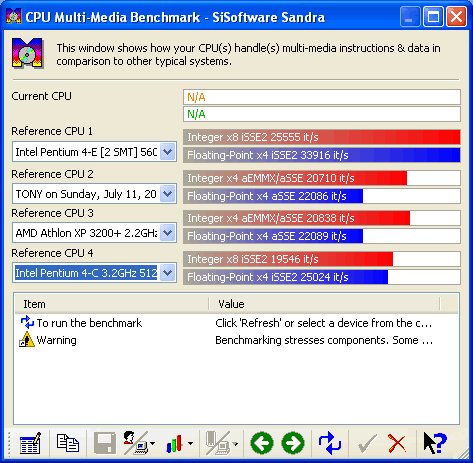This screenshot has width=473, height=463.
Task: Go forward with green right arrow
Action: 293,443
